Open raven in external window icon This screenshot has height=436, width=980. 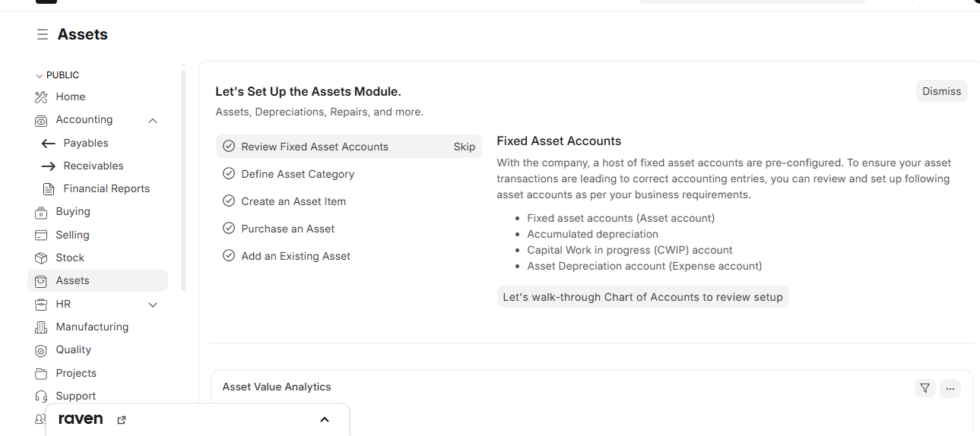point(122,420)
